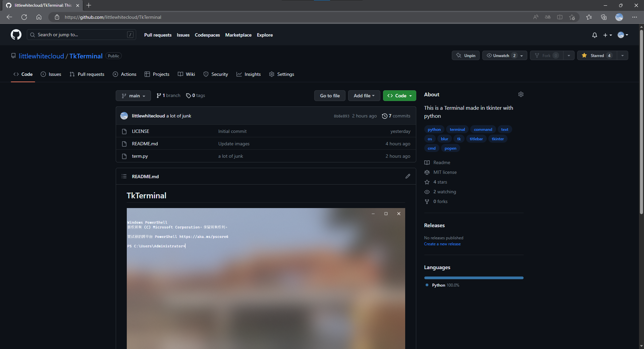This screenshot has height=349, width=644.
Task: Unpin the repository
Action: coord(465,55)
